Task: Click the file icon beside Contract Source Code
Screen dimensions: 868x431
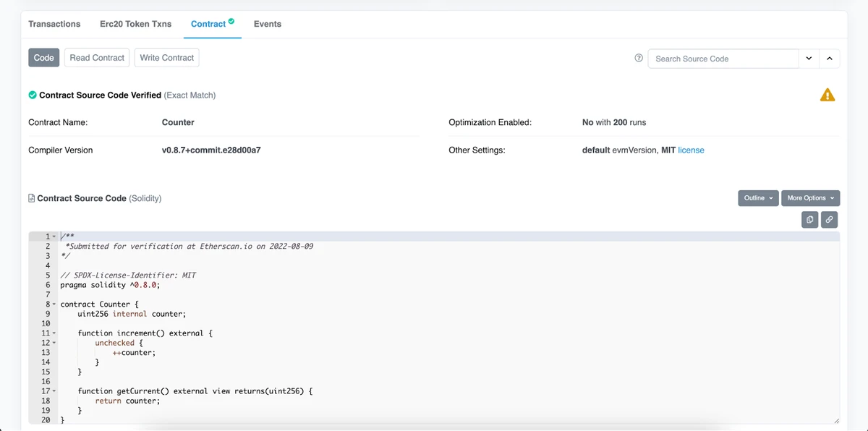Action: click(31, 198)
